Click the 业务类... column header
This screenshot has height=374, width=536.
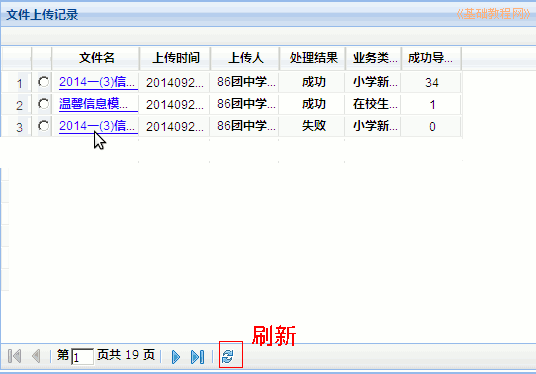374,58
